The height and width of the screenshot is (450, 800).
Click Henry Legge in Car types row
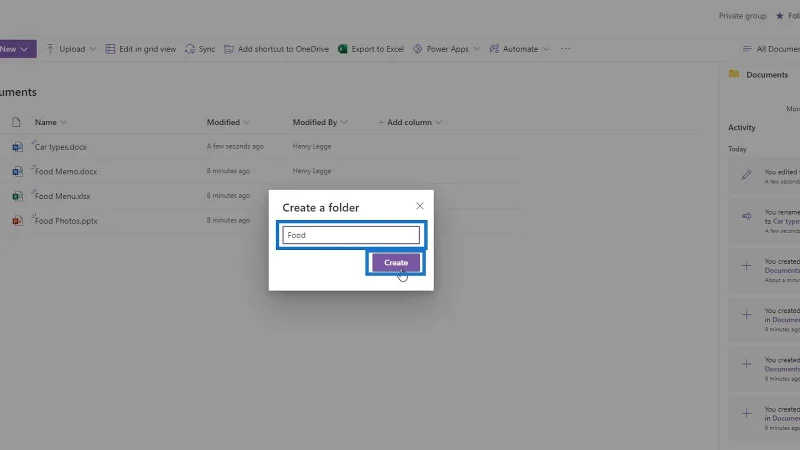(x=312, y=146)
